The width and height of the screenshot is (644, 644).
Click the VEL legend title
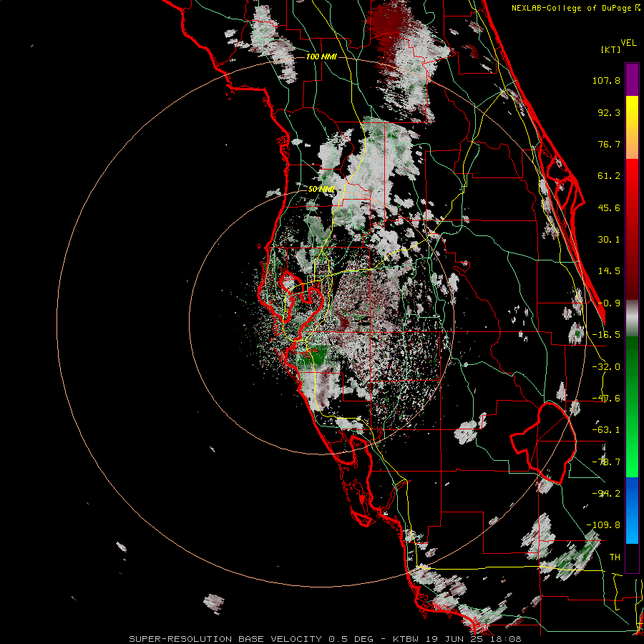point(628,43)
